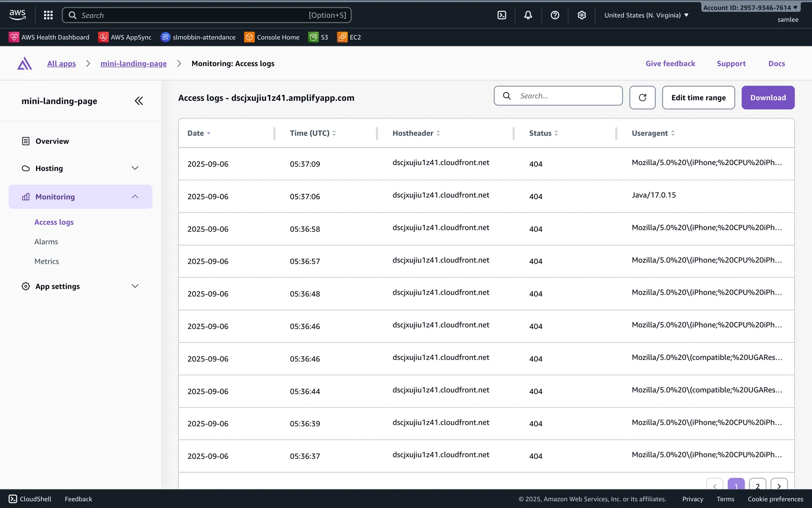The height and width of the screenshot is (508, 812).
Task: Launch CloudShell from the top bar icon
Action: click(502, 15)
